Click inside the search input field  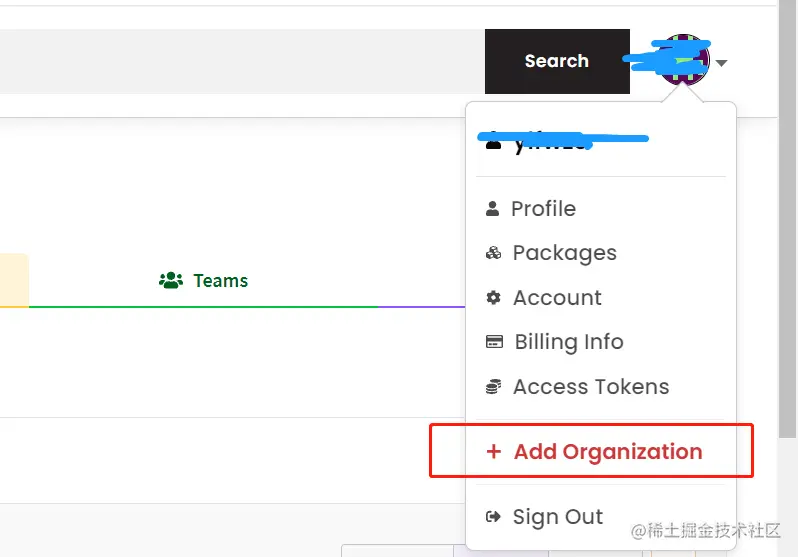click(x=240, y=61)
